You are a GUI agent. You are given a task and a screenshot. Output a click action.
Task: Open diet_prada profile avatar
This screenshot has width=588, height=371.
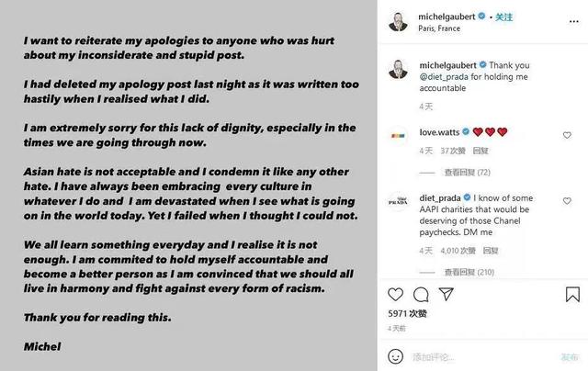pos(398,202)
